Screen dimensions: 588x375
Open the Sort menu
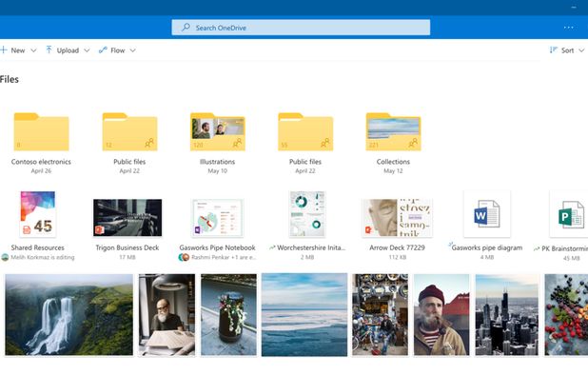click(x=567, y=50)
